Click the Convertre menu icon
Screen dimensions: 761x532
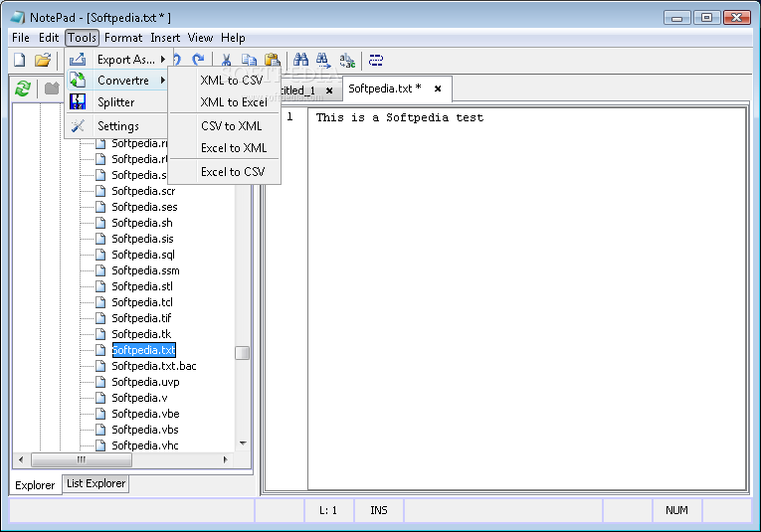(78, 80)
